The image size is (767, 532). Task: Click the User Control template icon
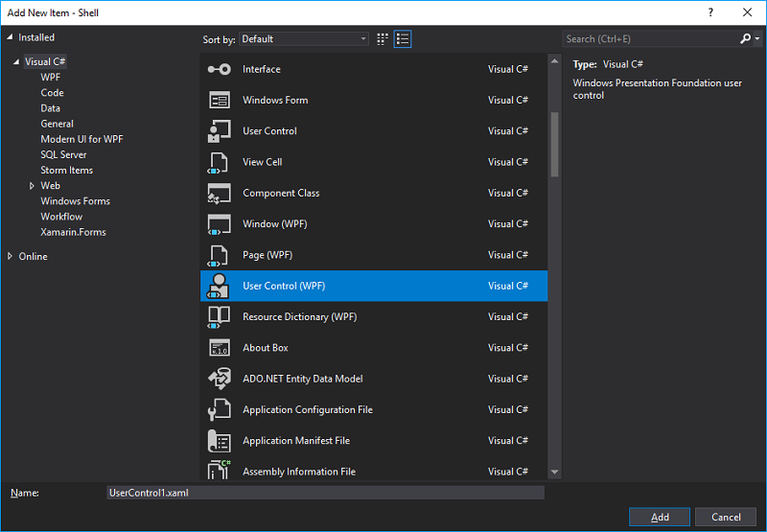click(220, 131)
